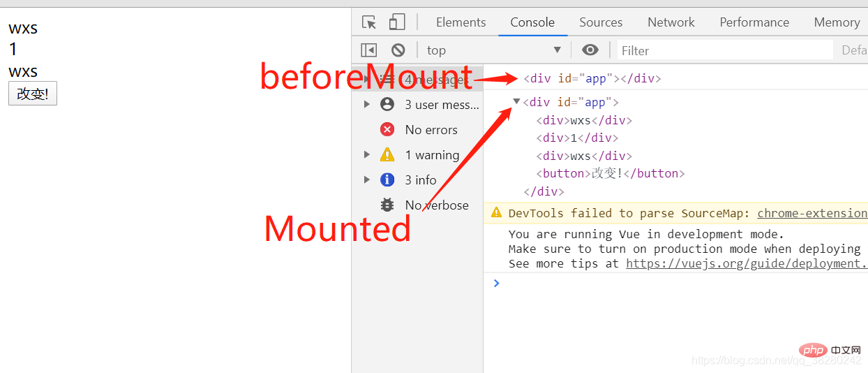Select the blue info circle icon
Screen dimensions: 868x373
point(387,180)
